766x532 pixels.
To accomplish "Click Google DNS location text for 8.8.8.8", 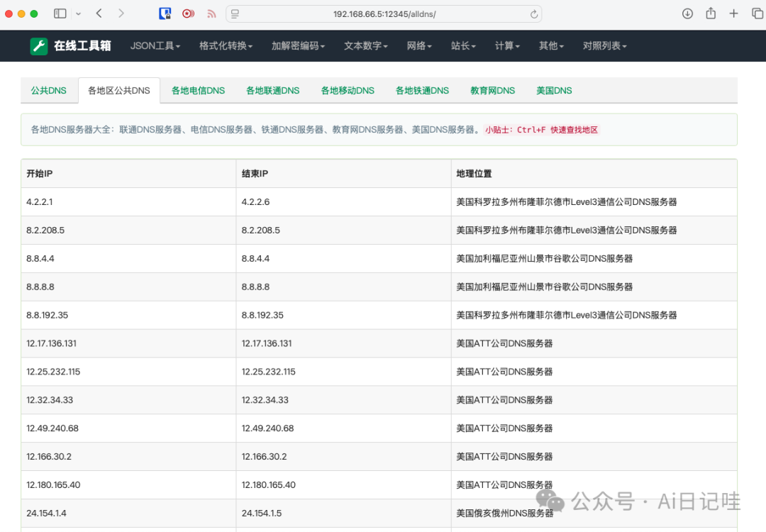I will [545, 287].
